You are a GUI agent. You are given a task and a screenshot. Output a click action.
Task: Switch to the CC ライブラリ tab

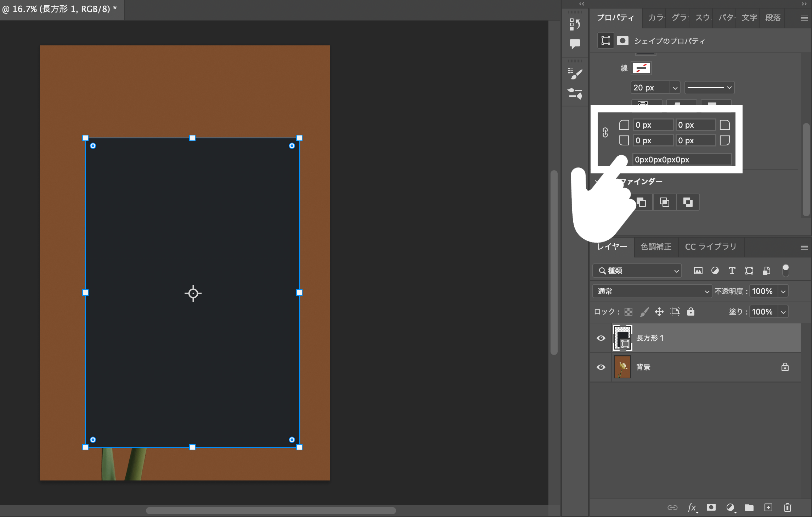(711, 247)
